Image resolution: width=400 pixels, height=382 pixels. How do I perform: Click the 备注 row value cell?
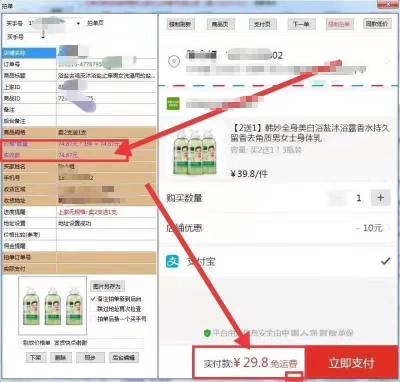(x=106, y=109)
